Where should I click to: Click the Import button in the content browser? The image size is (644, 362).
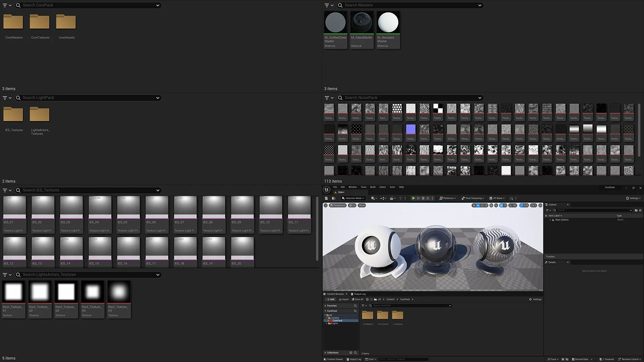click(344, 299)
